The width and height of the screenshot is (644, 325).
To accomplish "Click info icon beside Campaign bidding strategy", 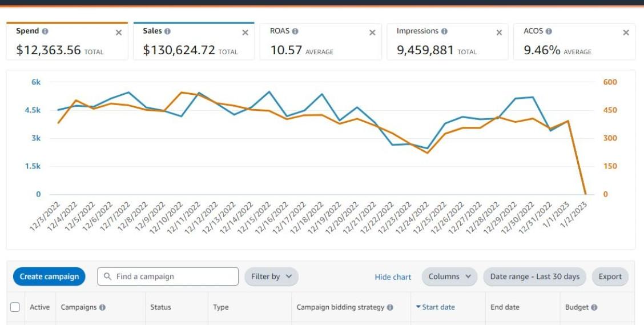I will pos(390,307).
